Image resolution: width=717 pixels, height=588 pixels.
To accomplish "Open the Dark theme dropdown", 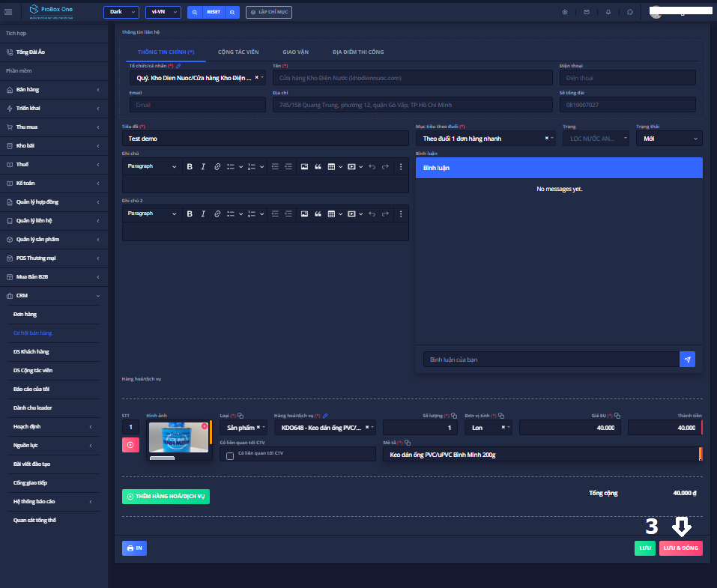I will (x=121, y=12).
